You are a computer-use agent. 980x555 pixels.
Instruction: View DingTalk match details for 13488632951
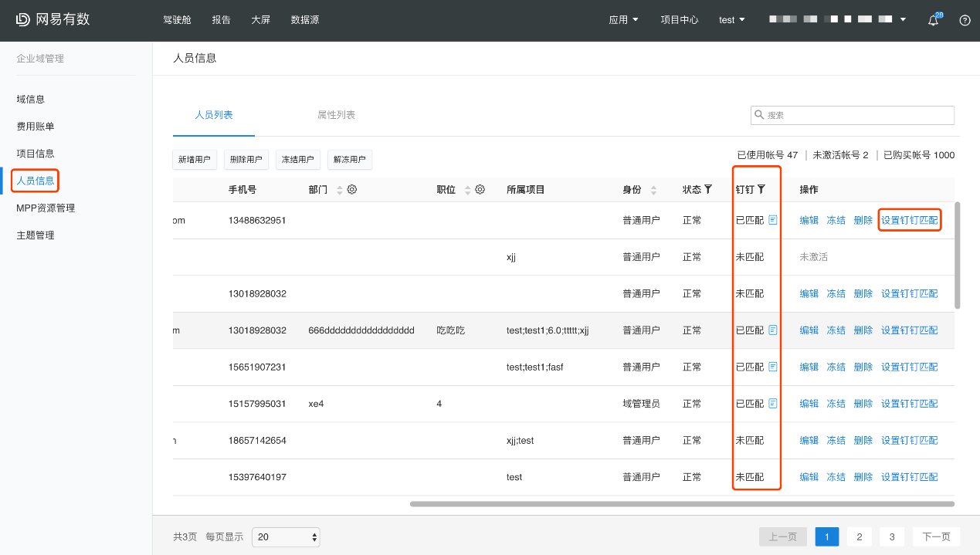[773, 220]
